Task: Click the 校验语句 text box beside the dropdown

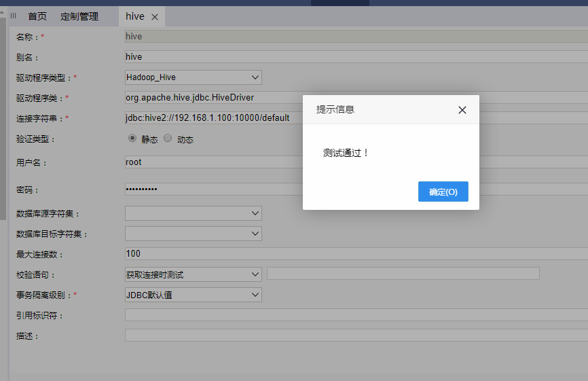Action: (x=403, y=274)
